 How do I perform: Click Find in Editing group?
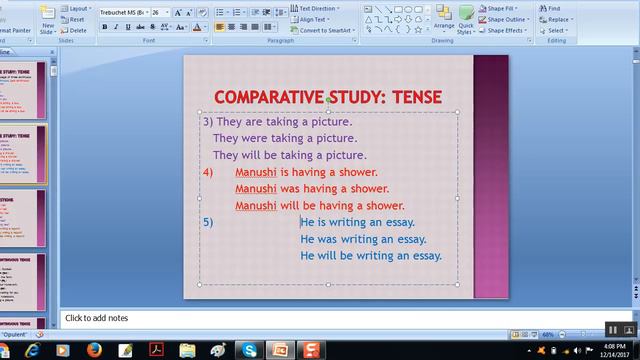click(550, 8)
